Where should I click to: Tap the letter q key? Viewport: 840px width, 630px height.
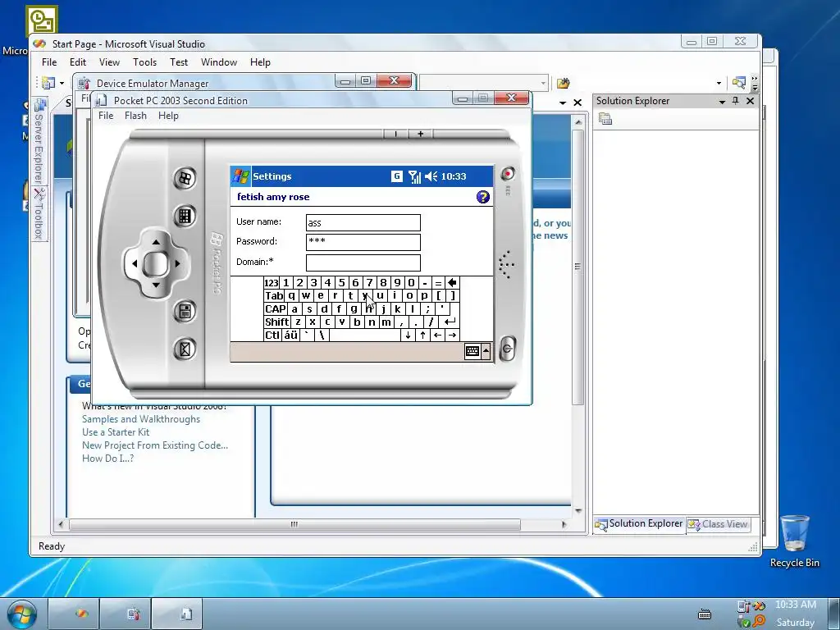[x=292, y=295]
